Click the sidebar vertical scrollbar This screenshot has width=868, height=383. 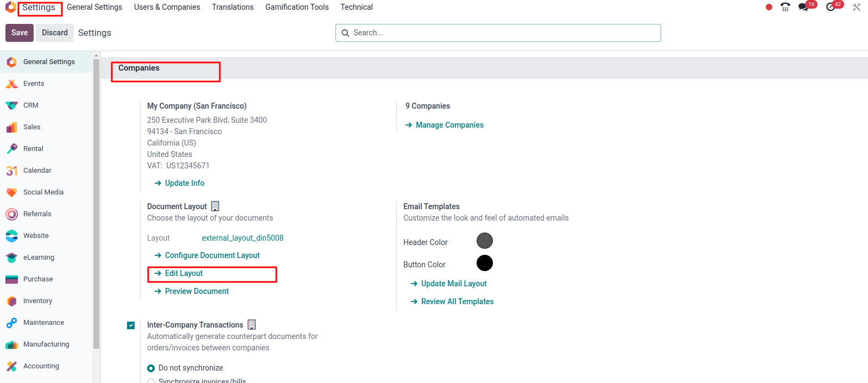(x=97, y=204)
